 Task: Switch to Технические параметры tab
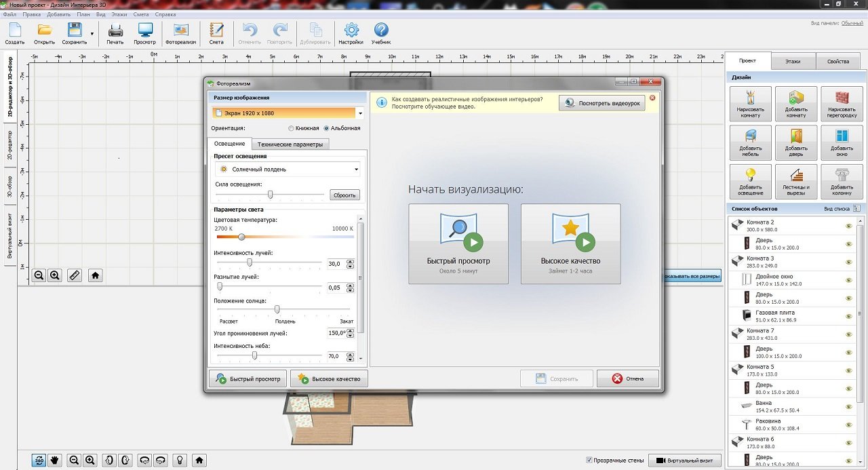290,144
